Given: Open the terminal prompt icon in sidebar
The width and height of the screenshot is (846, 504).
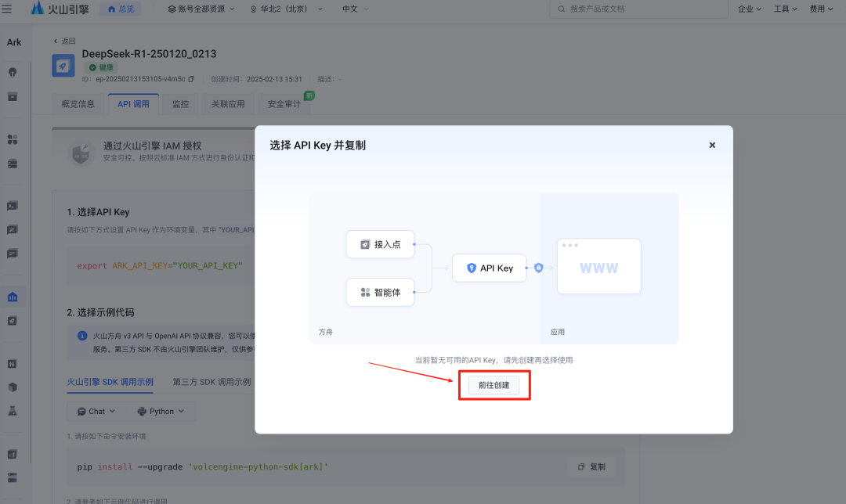Looking at the screenshot, I should pyautogui.click(x=13, y=206).
